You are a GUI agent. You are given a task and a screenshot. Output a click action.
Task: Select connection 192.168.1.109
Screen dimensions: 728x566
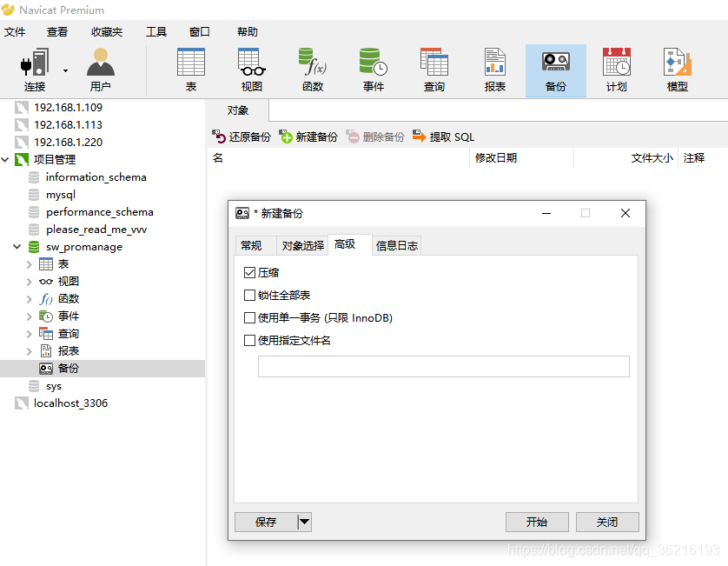(68, 107)
